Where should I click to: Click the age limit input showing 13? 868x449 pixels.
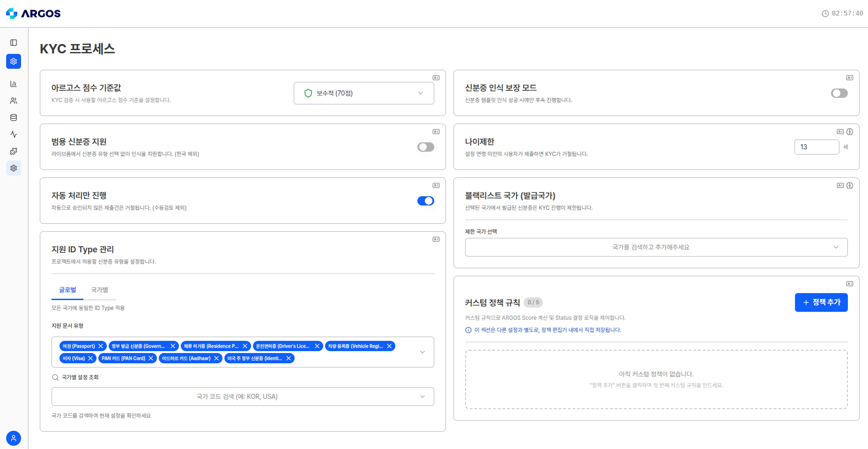tap(816, 147)
